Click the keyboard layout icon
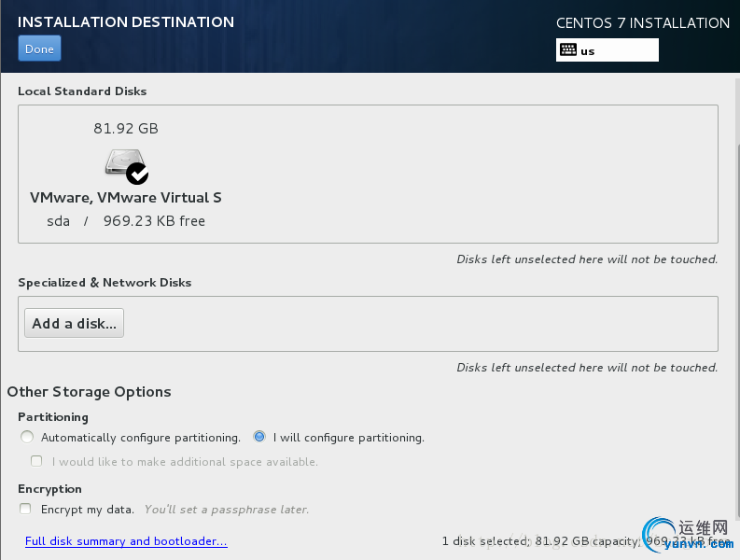740x560 pixels. (567, 50)
